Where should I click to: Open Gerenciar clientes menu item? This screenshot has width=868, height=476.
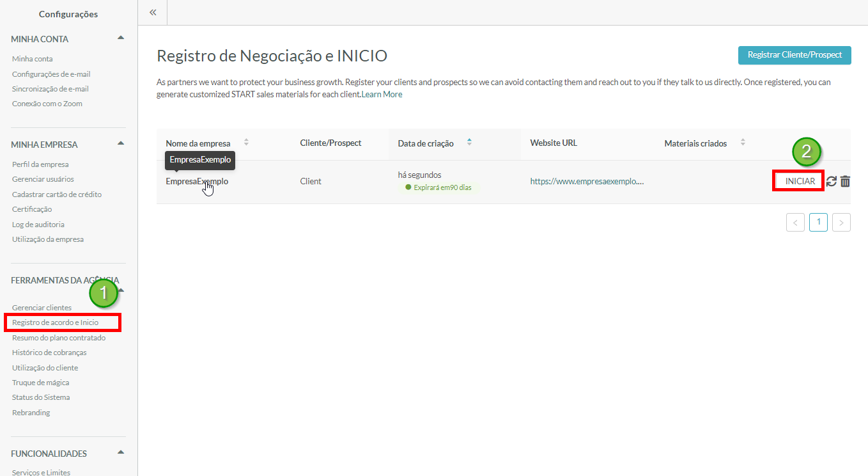pos(42,308)
